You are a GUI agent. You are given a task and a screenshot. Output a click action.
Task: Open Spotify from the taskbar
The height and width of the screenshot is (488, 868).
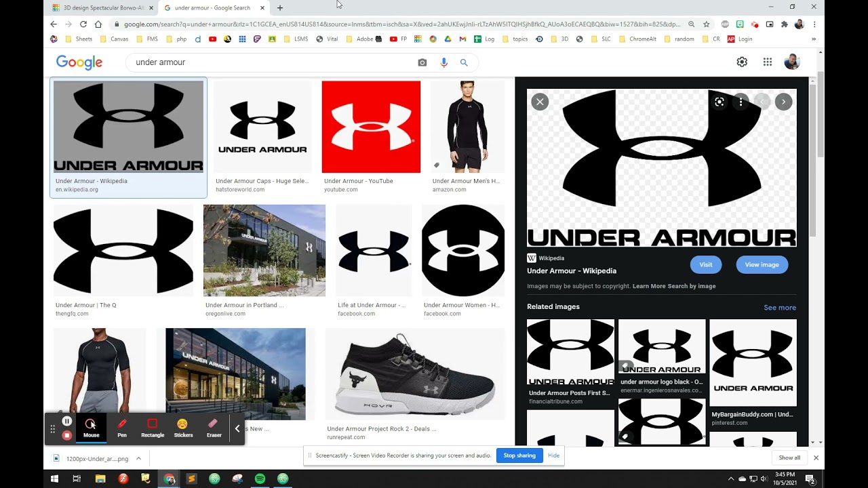(260, 479)
